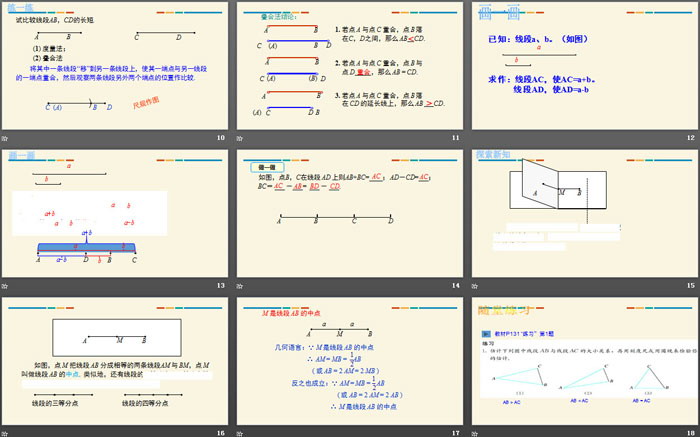Click the animation star icon under slide 14

240,286
